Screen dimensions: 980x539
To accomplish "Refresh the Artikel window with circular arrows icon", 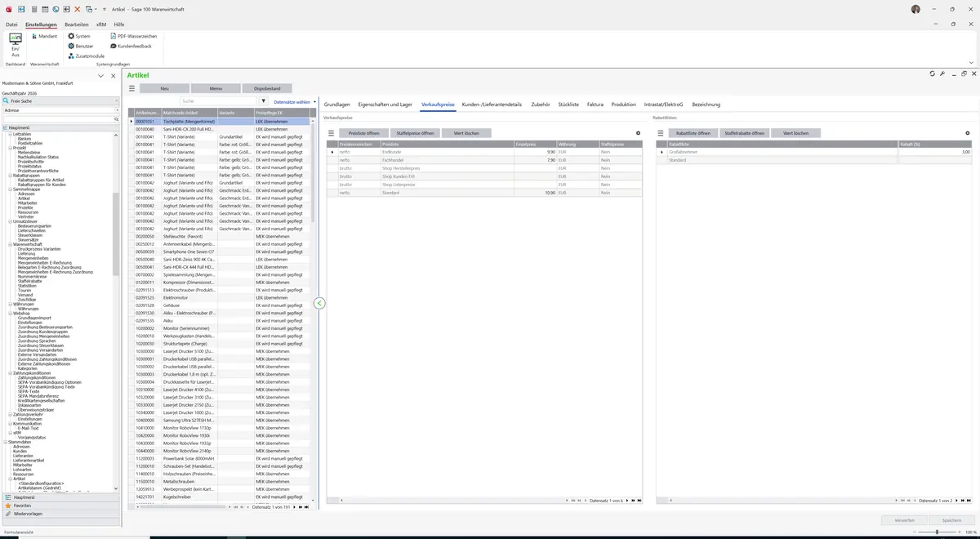I will [x=932, y=73].
